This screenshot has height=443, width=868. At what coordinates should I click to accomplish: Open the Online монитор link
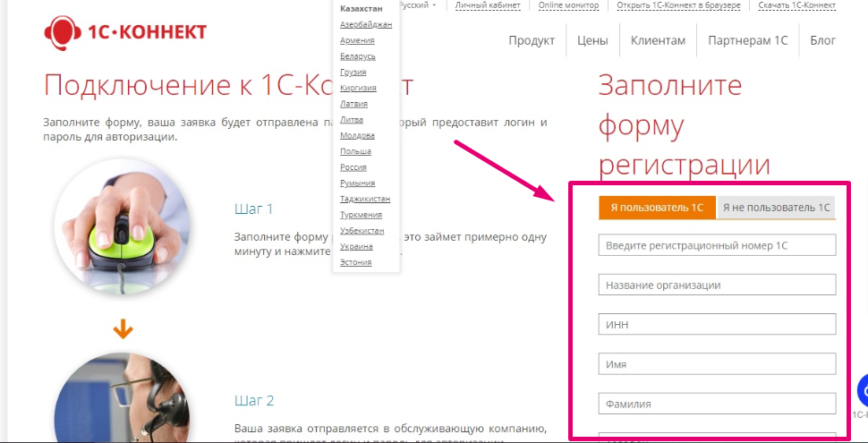click(568, 5)
